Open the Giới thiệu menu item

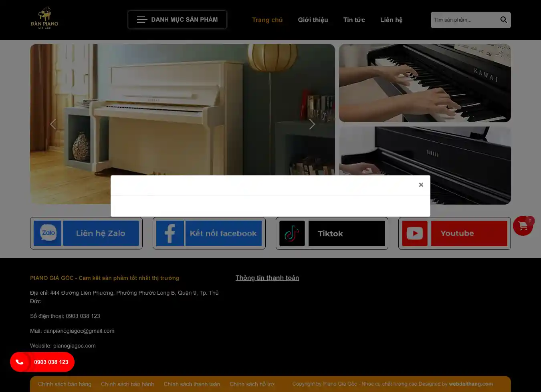click(x=313, y=20)
